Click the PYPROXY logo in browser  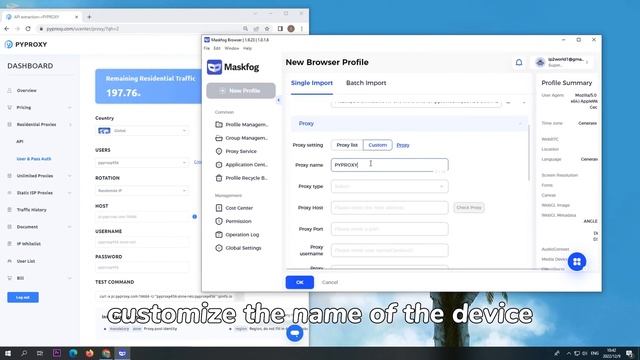pos(26,44)
